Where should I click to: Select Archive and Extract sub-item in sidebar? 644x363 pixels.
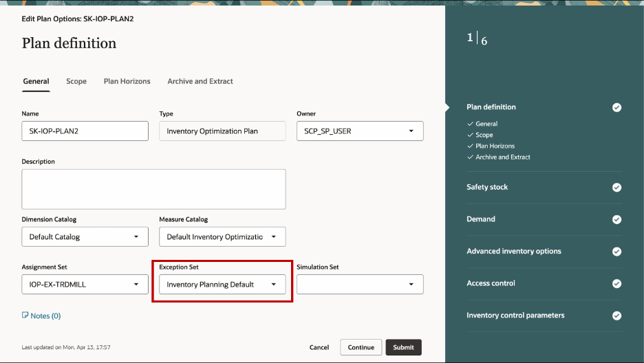pyautogui.click(x=503, y=157)
